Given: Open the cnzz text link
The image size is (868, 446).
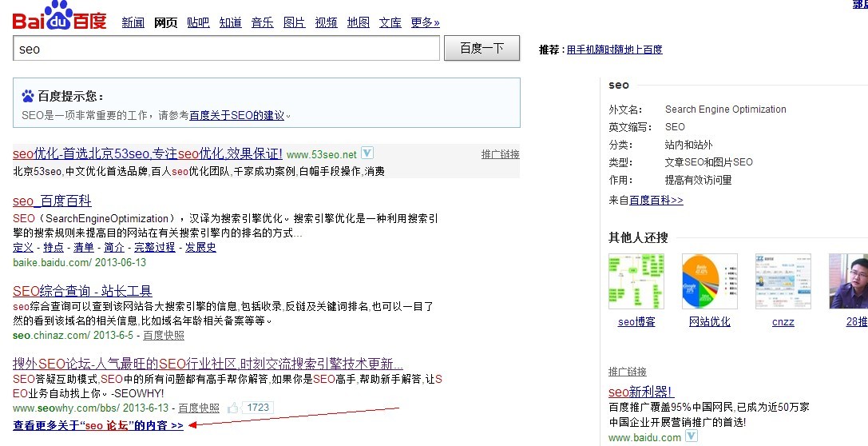Looking at the screenshot, I should coord(783,322).
